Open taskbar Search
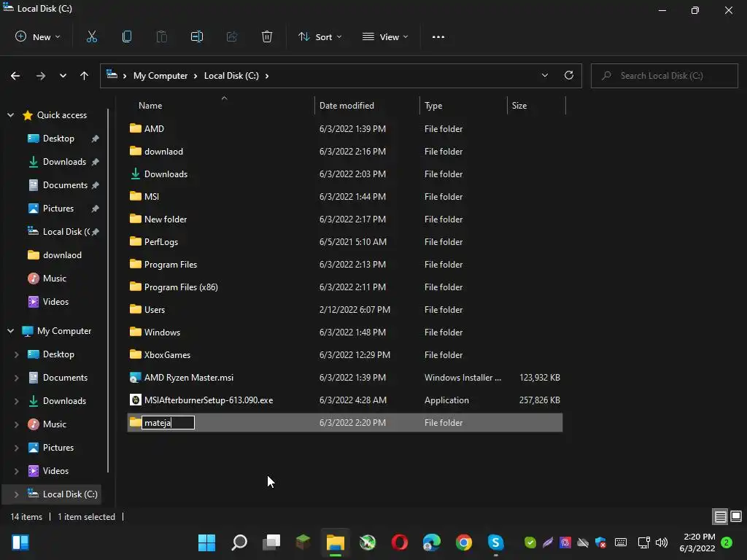747x560 pixels. tap(239, 542)
